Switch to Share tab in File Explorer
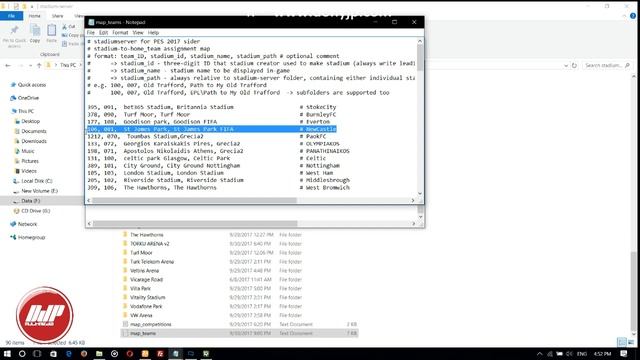 click(57, 16)
